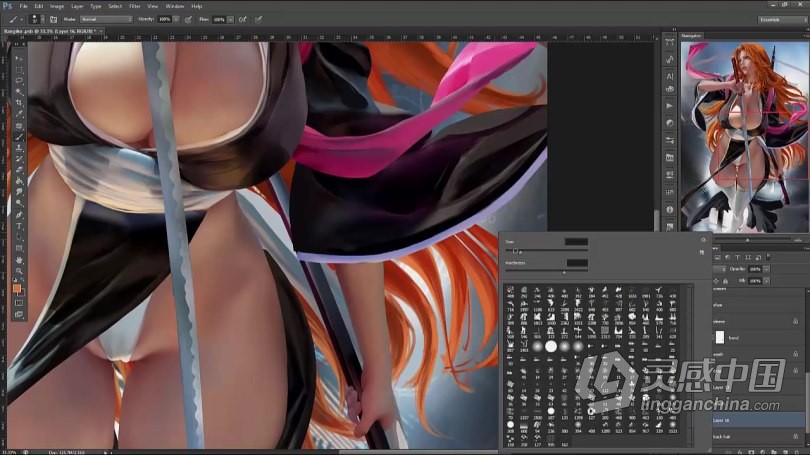
Task: Select the sleeve layer
Action: click(x=758, y=321)
